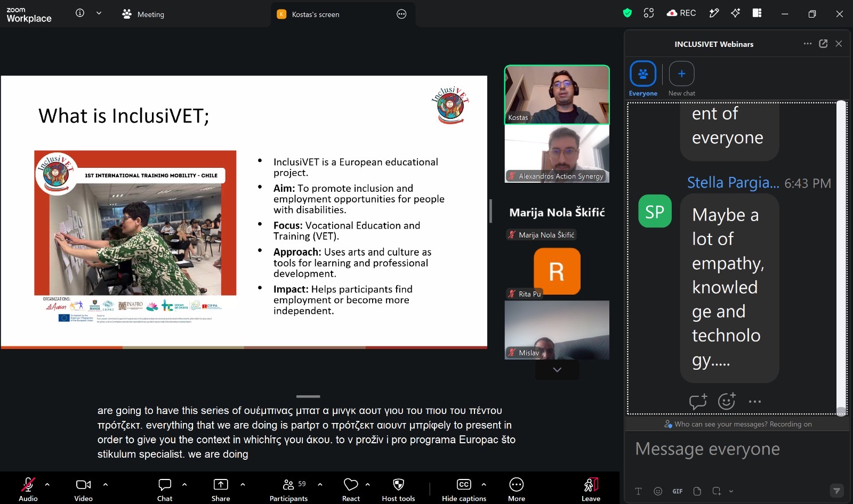The image size is (853, 504).
Task: Expand Share options arrow
Action: 243,484
